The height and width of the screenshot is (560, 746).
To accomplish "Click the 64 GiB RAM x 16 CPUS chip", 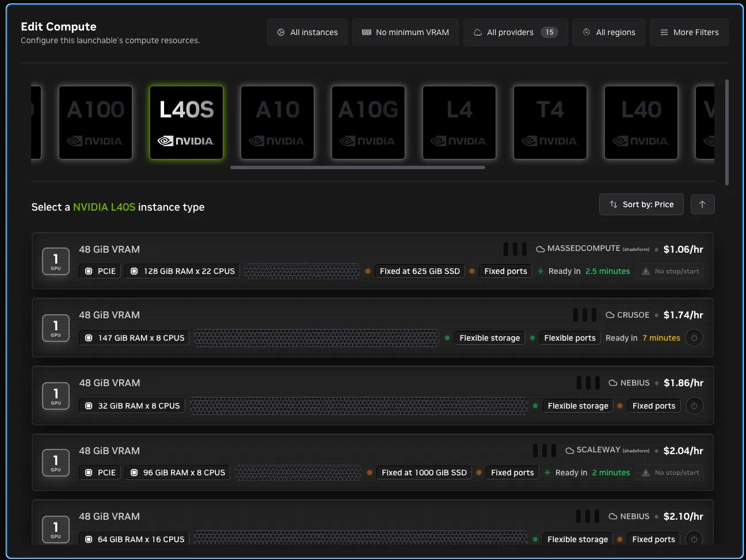I will click(135, 539).
